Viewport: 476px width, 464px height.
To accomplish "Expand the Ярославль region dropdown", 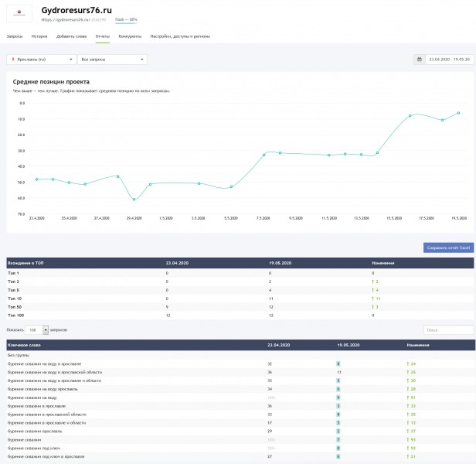I will [41, 60].
